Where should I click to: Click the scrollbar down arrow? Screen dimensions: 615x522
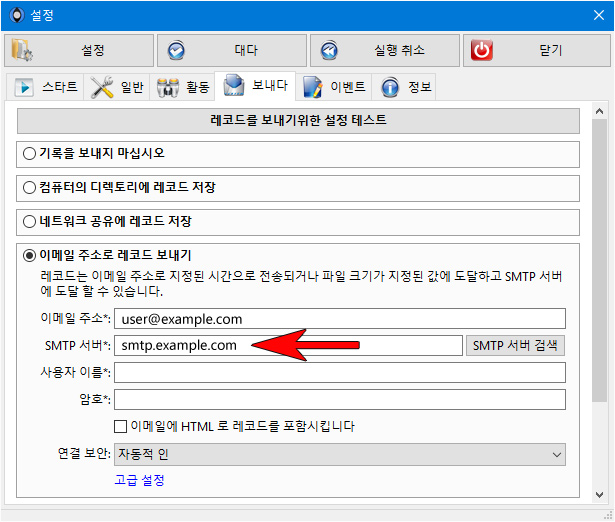(x=599, y=495)
